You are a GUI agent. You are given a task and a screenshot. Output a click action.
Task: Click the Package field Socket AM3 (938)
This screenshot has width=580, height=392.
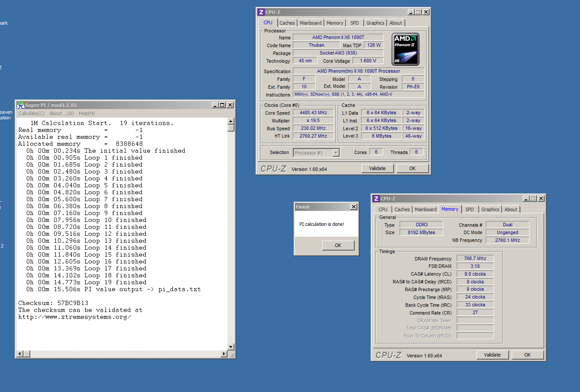tap(338, 53)
